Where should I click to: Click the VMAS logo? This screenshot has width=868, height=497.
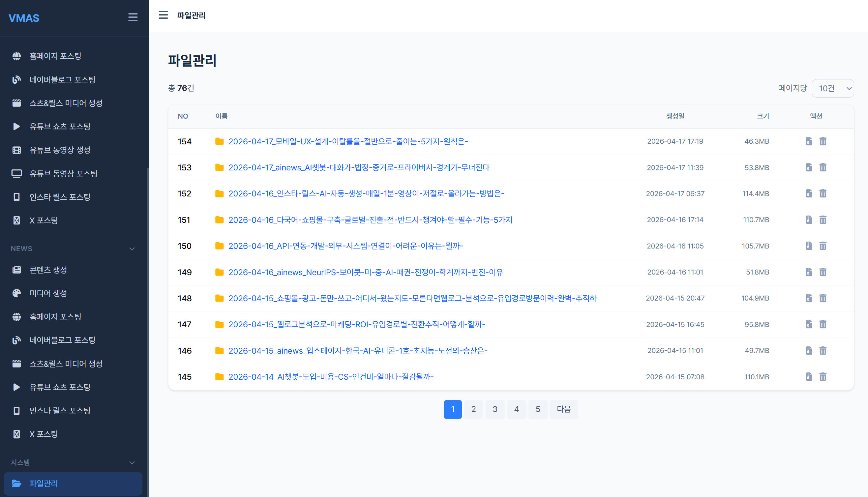point(24,18)
